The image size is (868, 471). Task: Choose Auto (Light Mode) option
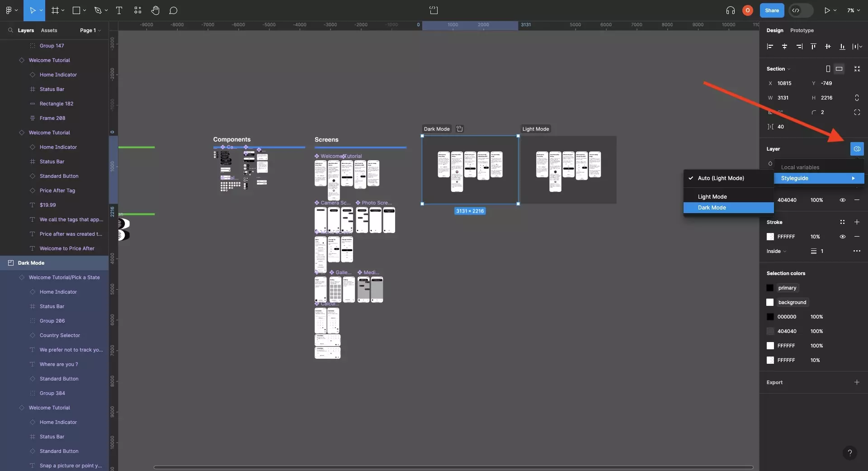click(x=729, y=178)
